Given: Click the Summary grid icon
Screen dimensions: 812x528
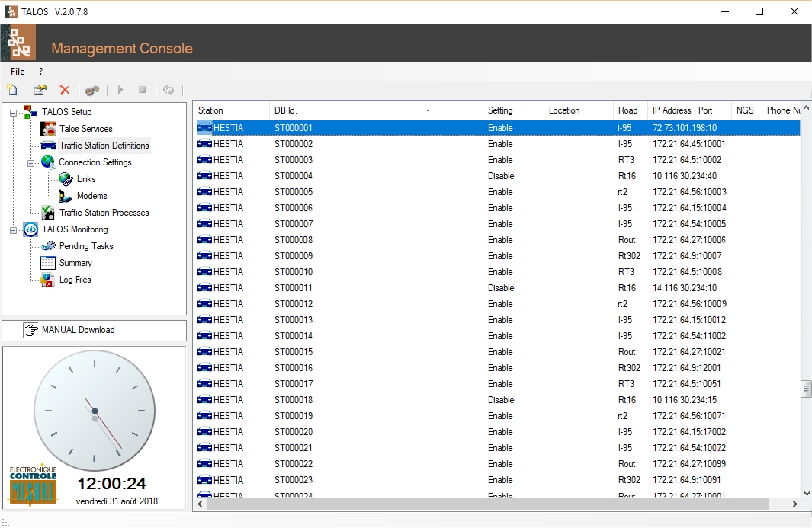Looking at the screenshot, I should click(x=48, y=263).
